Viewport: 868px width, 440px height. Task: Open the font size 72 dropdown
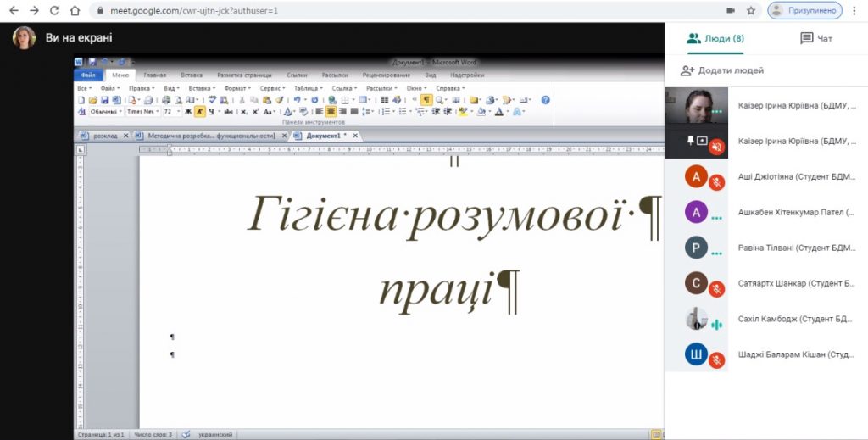tap(177, 111)
